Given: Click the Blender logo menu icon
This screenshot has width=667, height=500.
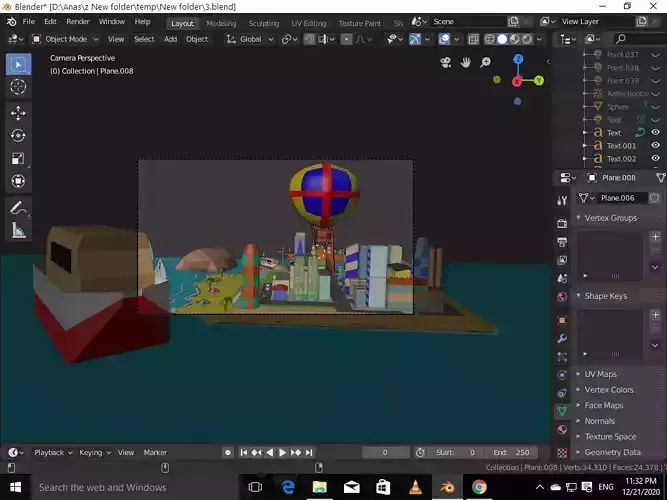Looking at the screenshot, I should click(x=11, y=22).
